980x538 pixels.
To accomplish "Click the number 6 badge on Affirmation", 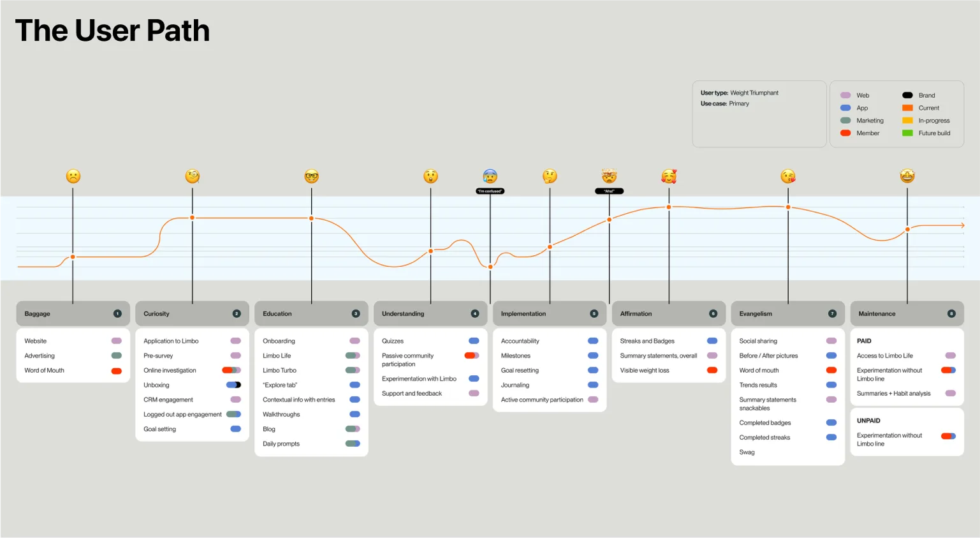I will click(713, 313).
